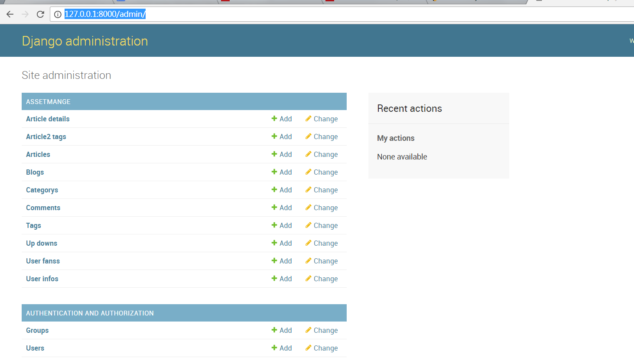Open the Groups model list
Viewport: 634px width, 364px height.
click(x=37, y=330)
